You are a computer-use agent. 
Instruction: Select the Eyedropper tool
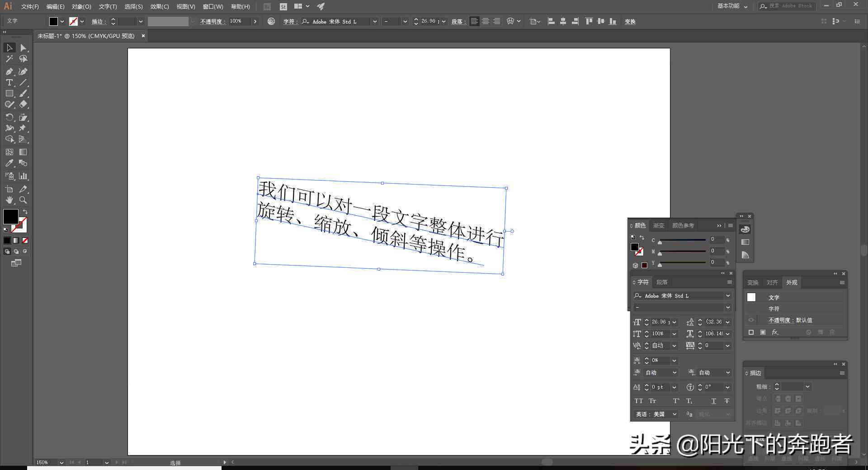point(9,163)
